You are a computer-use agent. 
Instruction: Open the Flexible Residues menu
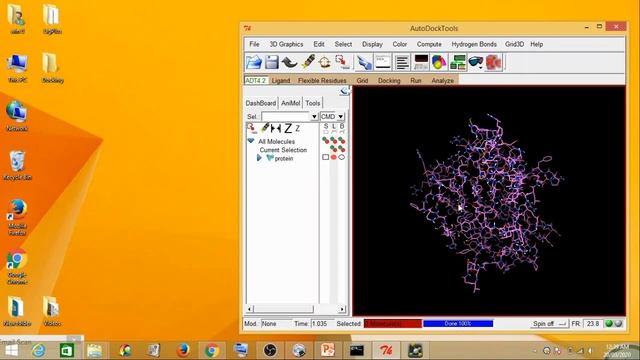coord(322,80)
